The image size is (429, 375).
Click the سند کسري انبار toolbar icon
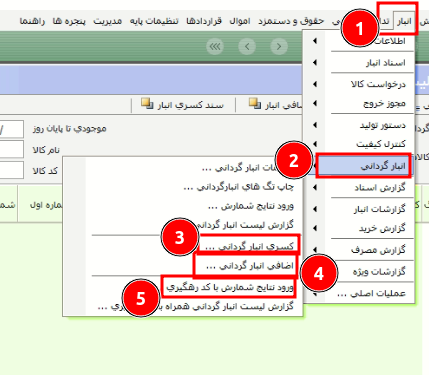pyautogui.click(x=147, y=104)
